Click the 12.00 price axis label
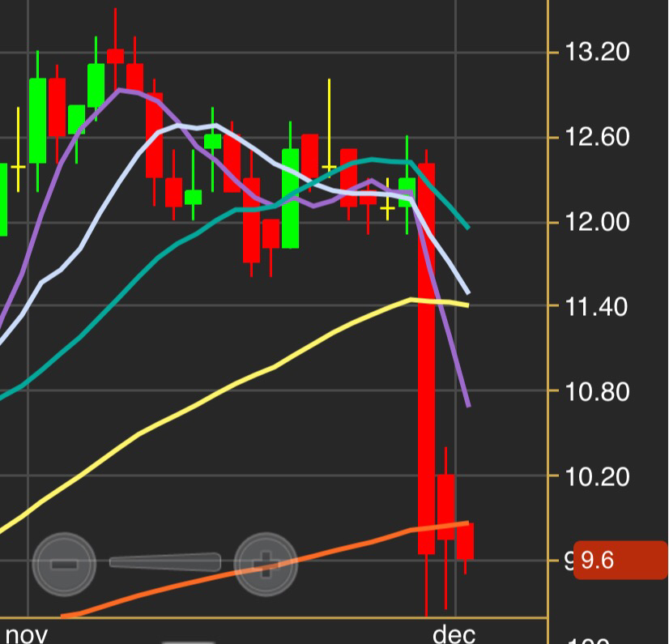Screen dimensions: 669x644 point(596,222)
